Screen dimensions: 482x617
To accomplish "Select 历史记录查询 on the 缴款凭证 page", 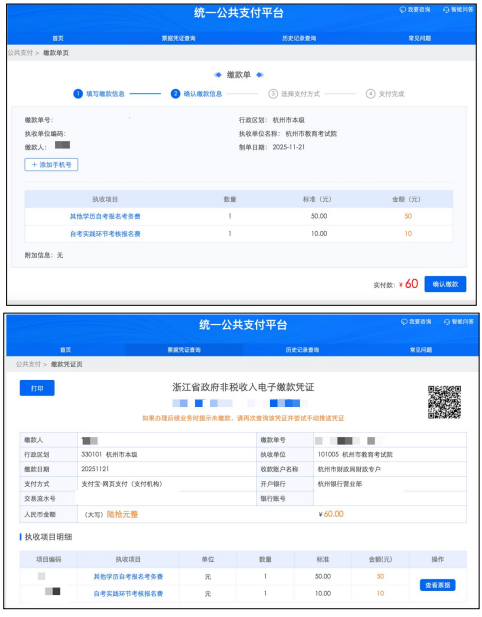I will [303, 350].
